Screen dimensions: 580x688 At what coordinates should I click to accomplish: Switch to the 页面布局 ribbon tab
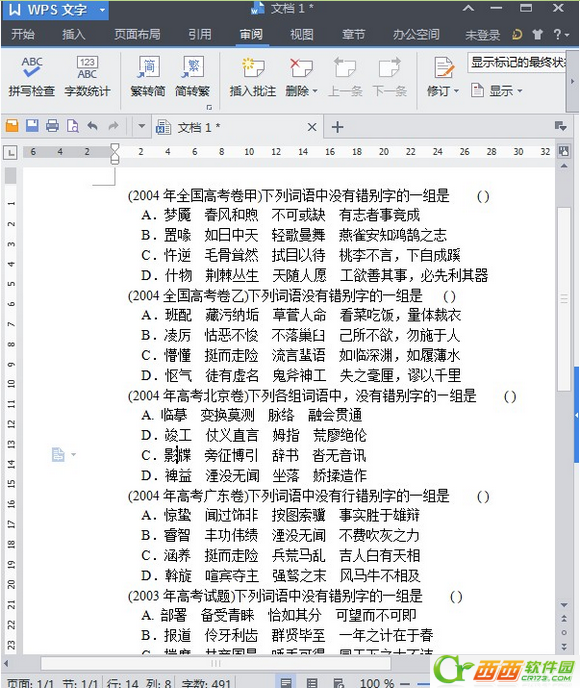(x=137, y=34)
